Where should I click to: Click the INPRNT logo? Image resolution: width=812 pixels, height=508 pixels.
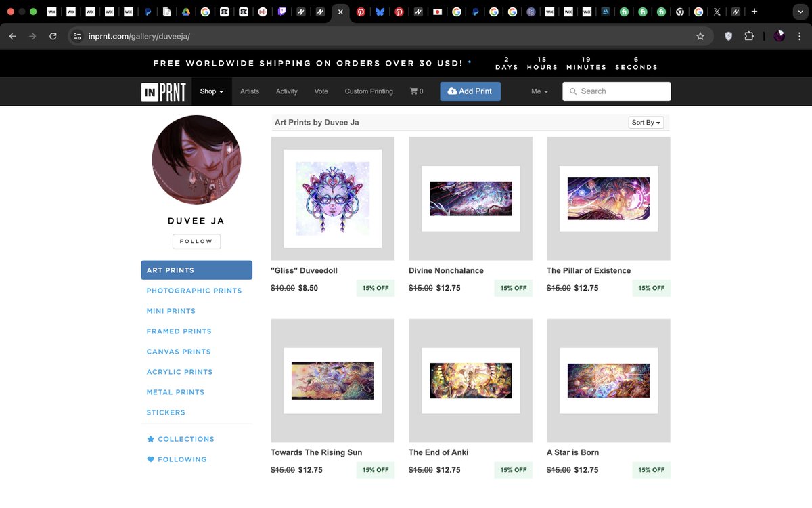point(163,91)
